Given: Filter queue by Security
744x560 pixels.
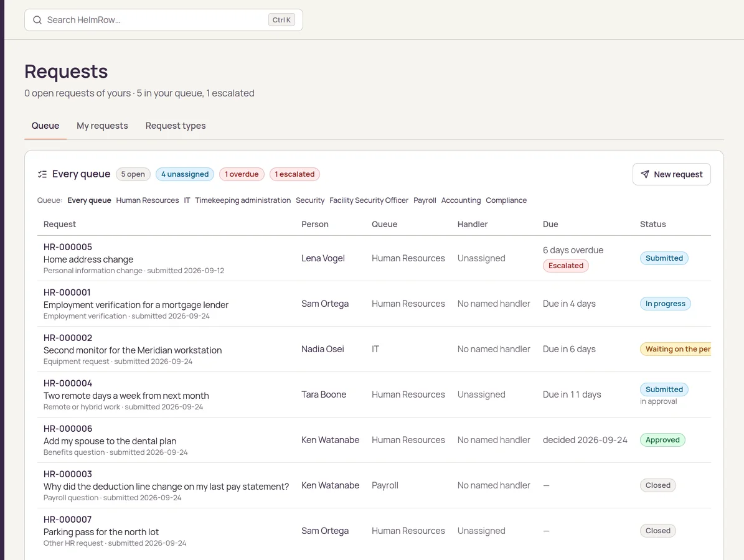Looking at the screenshot, I should point(310,200).
